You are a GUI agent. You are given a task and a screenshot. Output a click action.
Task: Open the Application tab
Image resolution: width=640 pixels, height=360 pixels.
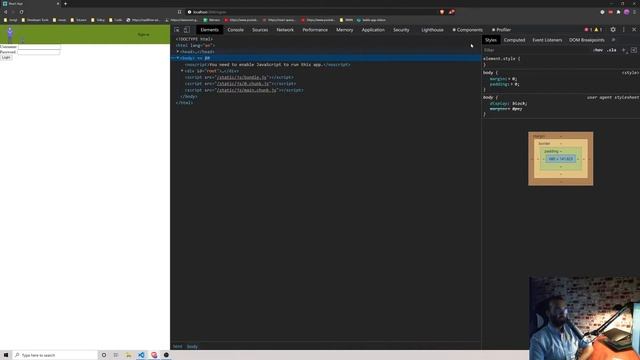[x=373, y=30]
